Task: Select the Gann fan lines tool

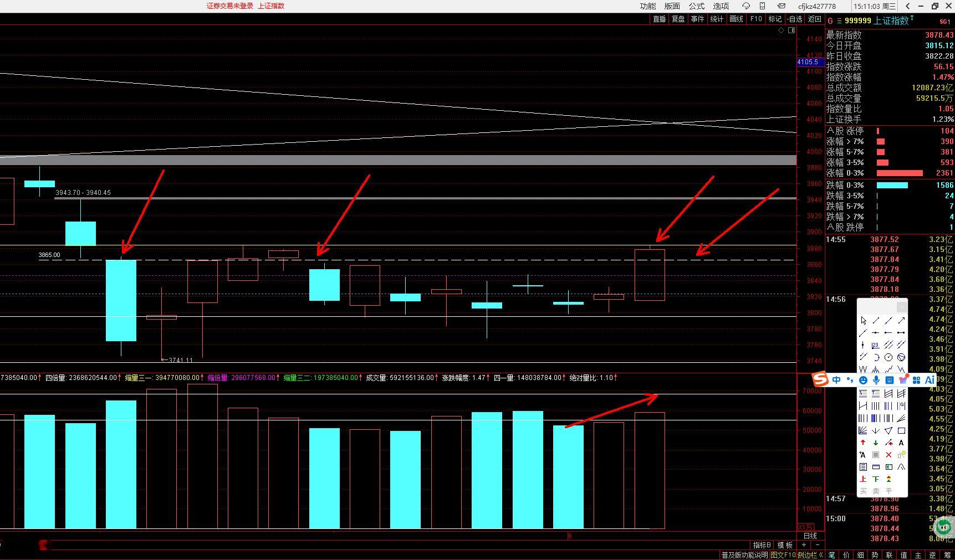Action: [x=863, y=430]
